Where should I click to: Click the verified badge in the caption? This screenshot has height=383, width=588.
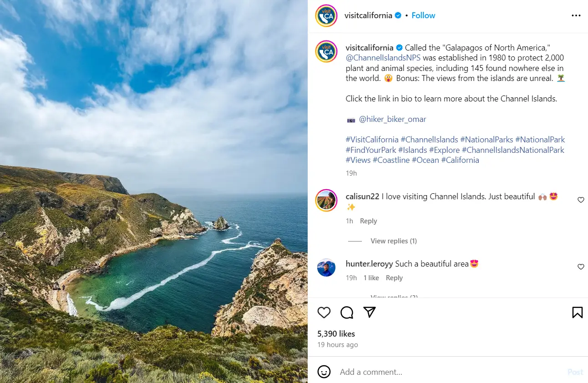(399, 47)
